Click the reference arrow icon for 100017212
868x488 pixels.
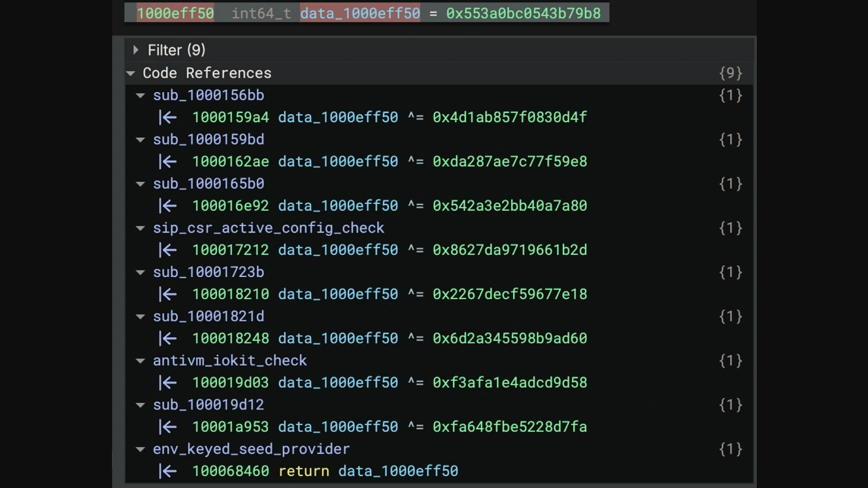click(168, 250)
